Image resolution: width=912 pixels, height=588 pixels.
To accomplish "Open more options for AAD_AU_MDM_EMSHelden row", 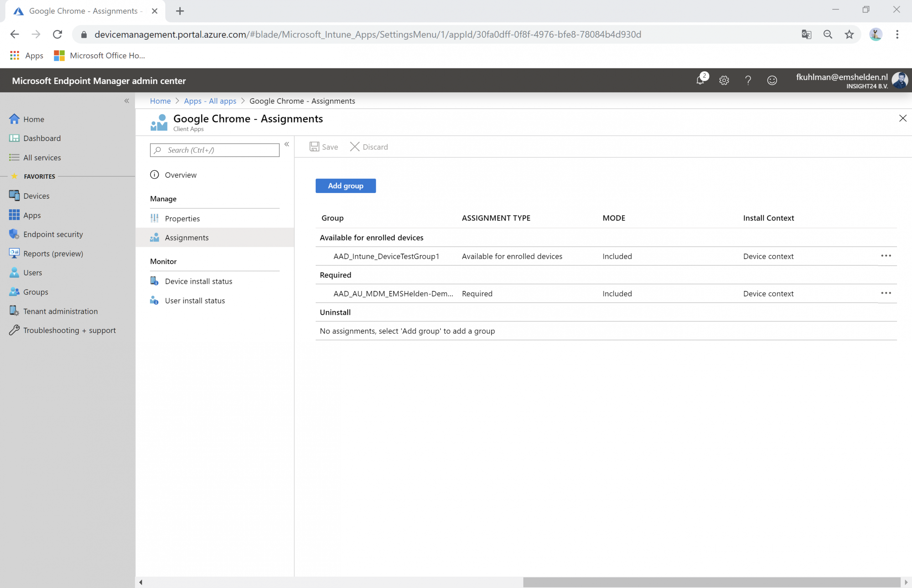I will [x=886, y=293].
